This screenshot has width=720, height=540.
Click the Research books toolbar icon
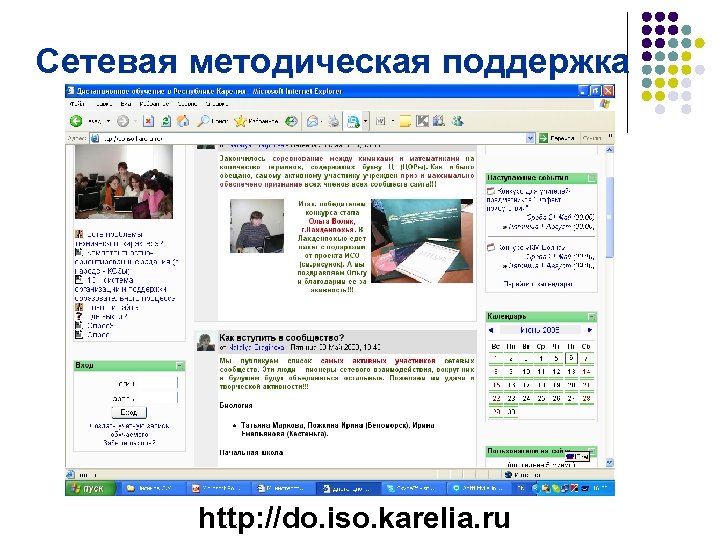click(439, 121)
